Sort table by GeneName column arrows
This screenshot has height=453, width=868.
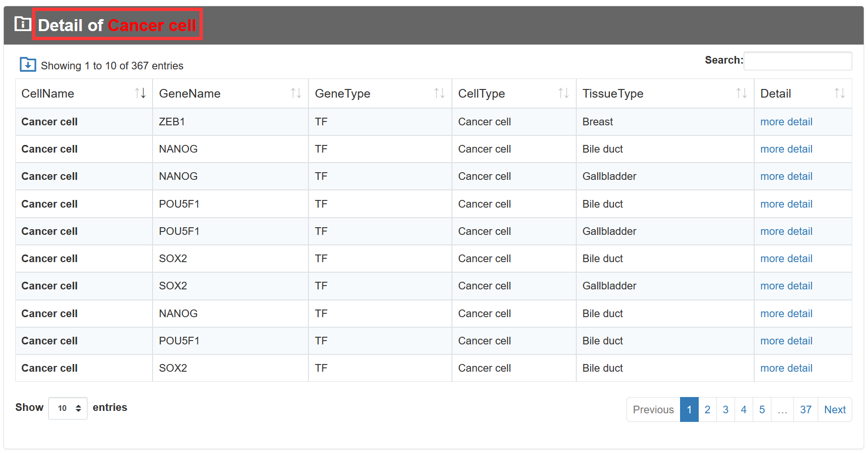coord(296,93)
